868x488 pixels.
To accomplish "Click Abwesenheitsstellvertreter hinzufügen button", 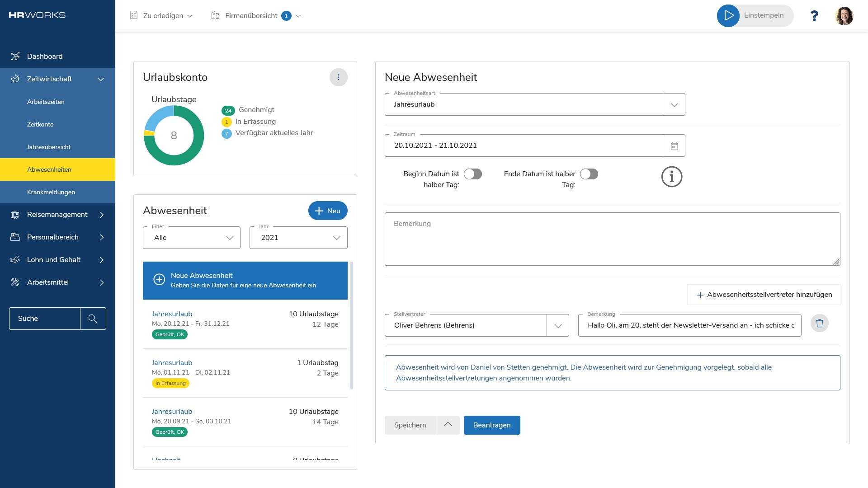I will pos(764,295).
